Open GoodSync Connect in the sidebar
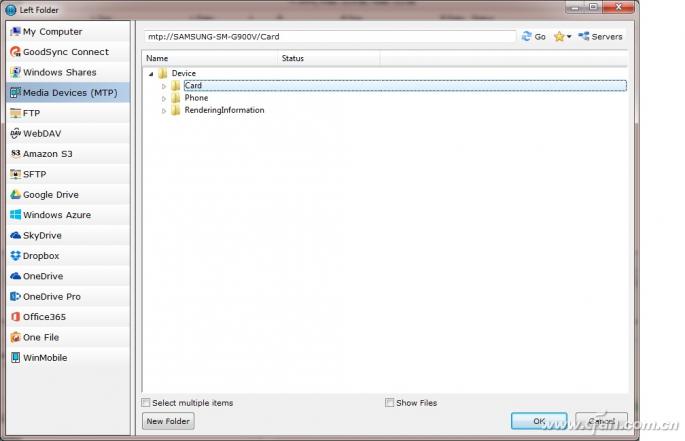 pyautogui.click(x=68, y=52)
